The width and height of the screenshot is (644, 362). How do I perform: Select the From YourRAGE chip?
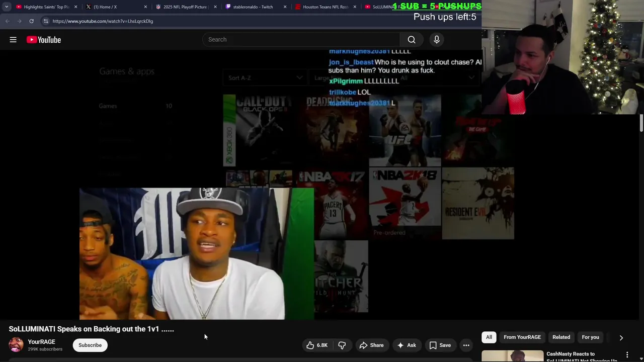[522, 337]
